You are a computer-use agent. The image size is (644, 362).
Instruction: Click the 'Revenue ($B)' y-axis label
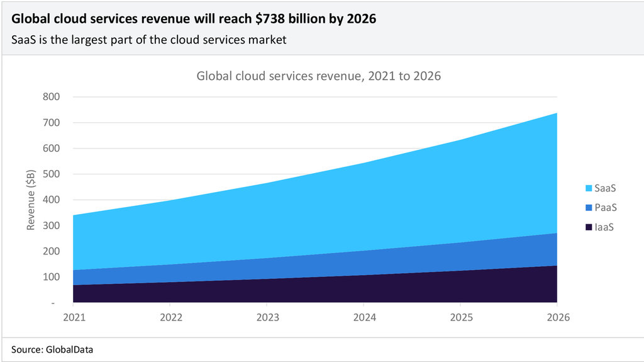(x=30, y=200)
